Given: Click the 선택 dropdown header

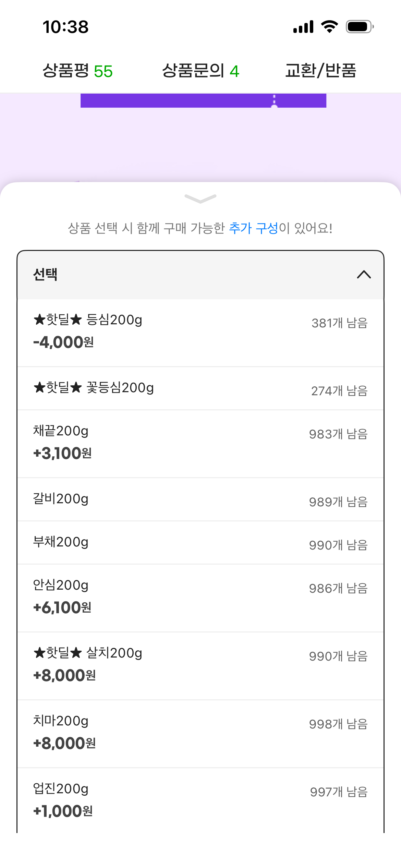Looking at the screenshot, I should (200, 275).
